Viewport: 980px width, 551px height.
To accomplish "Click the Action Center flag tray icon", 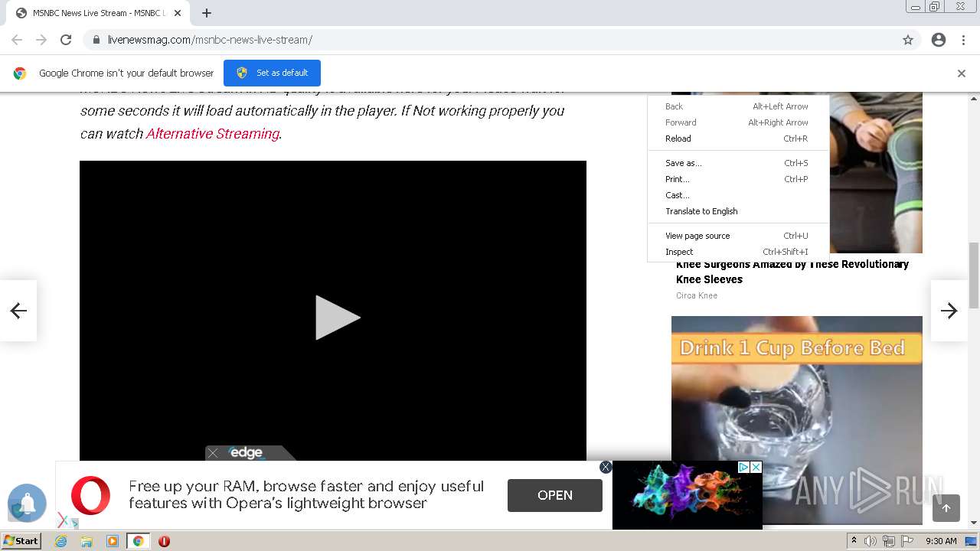I will 907,541.
